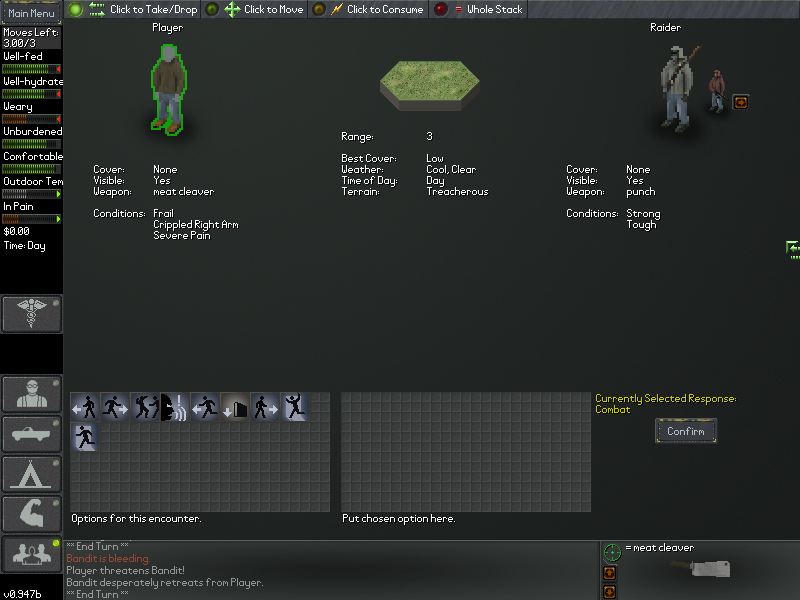
Task: Click the 'Currently Selected Response: Combat' label
Action: [666, 404]
